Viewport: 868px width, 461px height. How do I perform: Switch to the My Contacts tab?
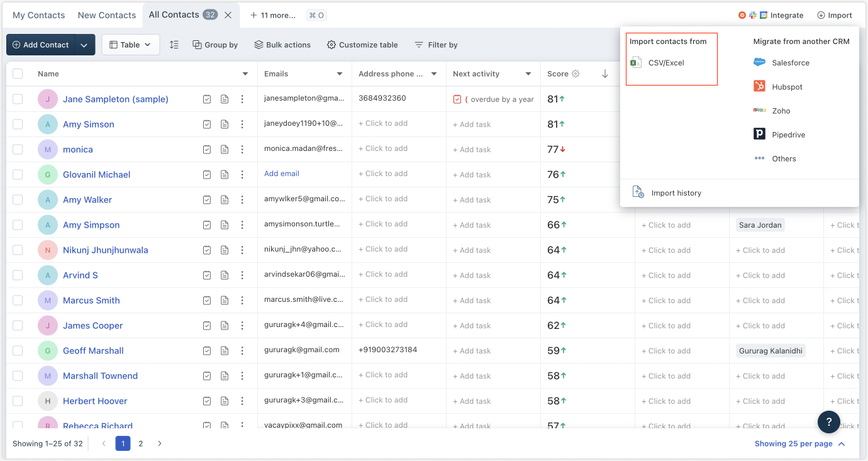click(38, 14)
